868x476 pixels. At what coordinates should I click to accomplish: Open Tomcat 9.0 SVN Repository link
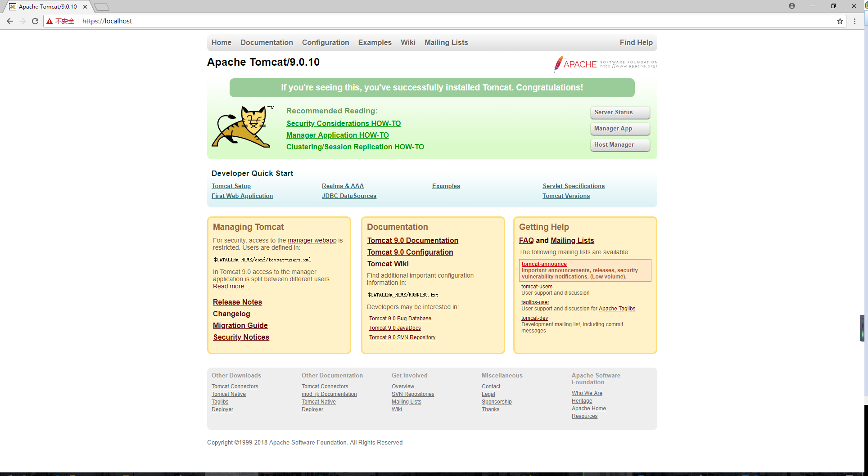click(402, 337)
